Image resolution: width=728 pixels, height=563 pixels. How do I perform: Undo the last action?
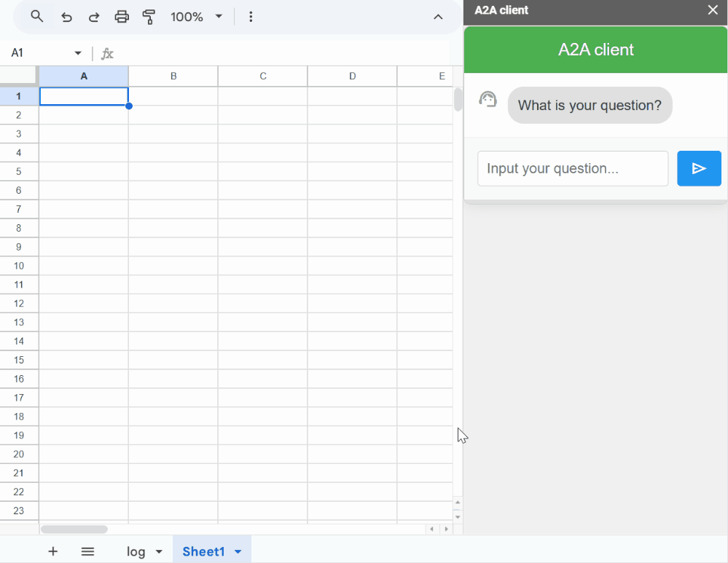66,17
